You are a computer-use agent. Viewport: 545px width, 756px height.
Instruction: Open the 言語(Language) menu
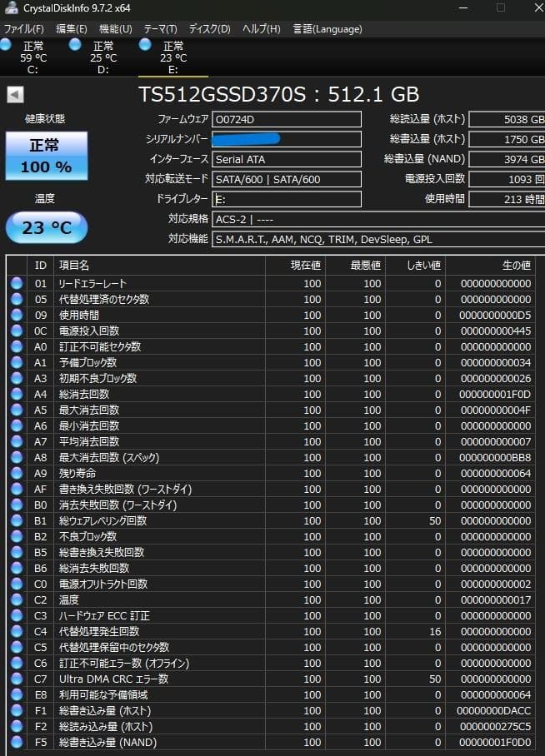click(327, 29)
